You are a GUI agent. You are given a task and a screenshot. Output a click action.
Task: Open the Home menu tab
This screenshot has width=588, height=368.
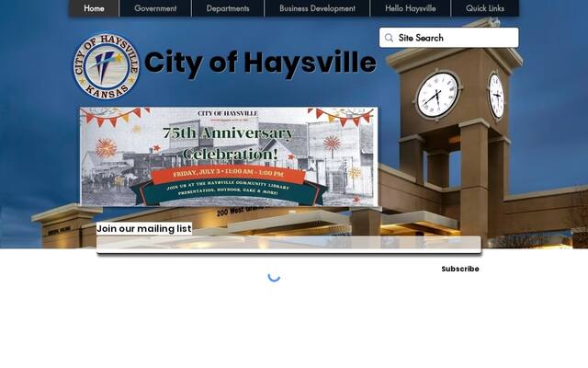click(94, 8)
